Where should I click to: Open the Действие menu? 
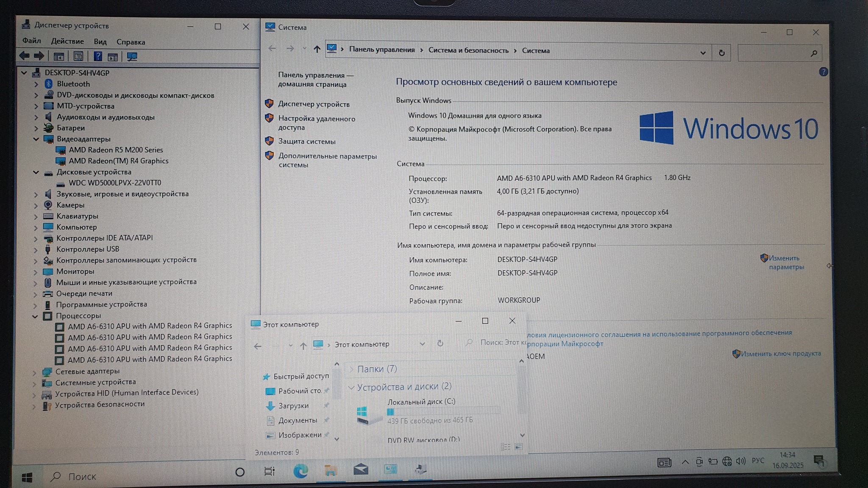coord(67,41)
